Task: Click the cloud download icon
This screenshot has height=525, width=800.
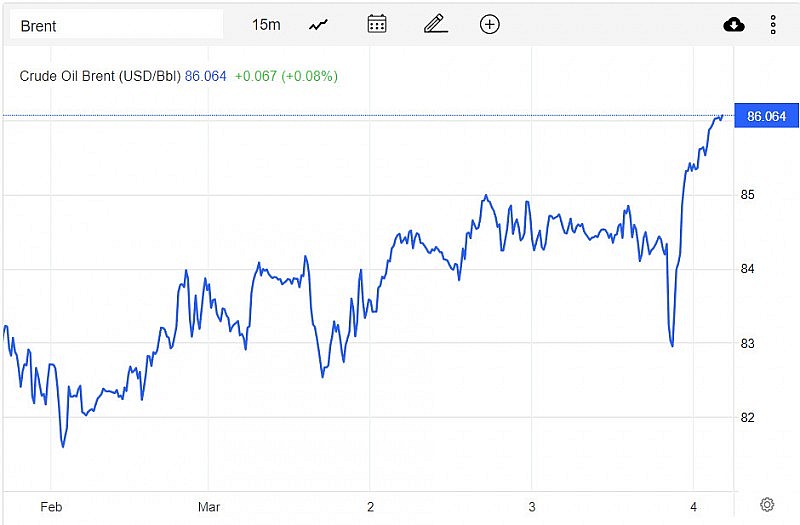Action: 734,25
